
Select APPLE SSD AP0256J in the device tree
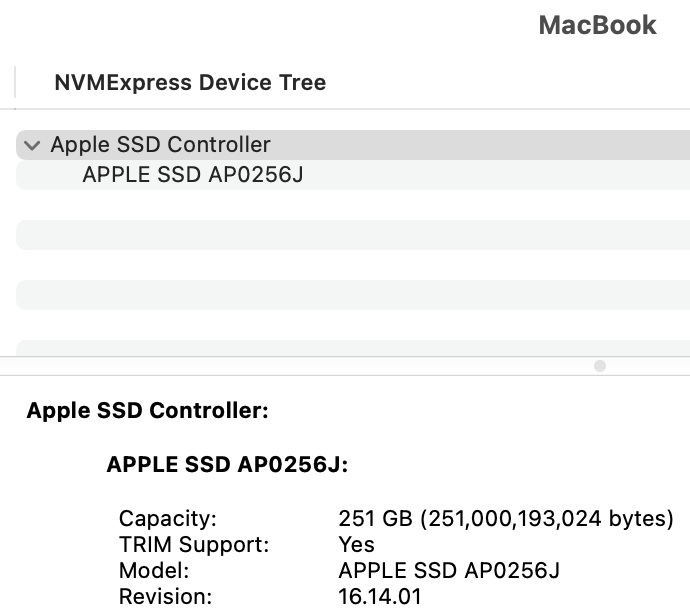coord(192,175)
